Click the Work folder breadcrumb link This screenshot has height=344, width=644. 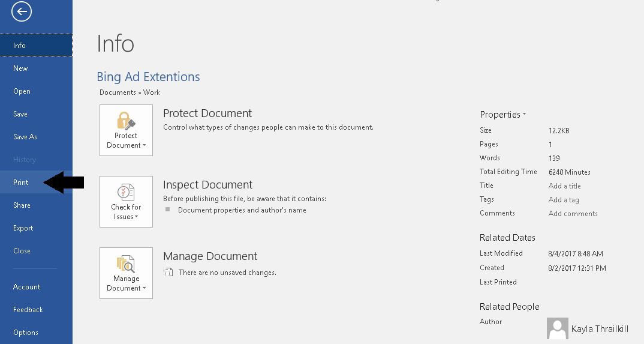pos(152,92)
